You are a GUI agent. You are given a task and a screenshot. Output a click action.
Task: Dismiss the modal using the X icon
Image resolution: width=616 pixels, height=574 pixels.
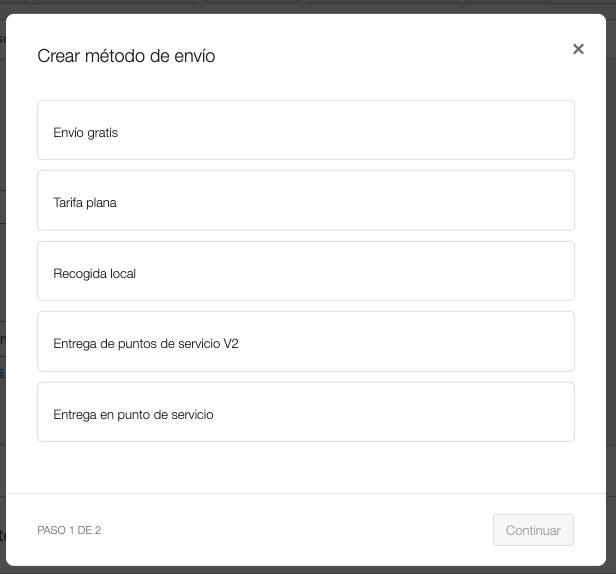coord(578,49)
